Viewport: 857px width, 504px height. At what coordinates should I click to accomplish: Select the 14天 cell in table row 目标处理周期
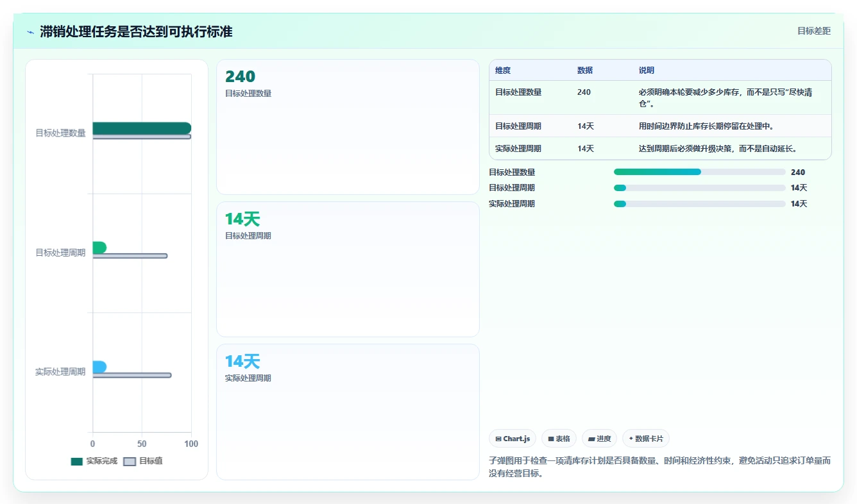[586, 126]
